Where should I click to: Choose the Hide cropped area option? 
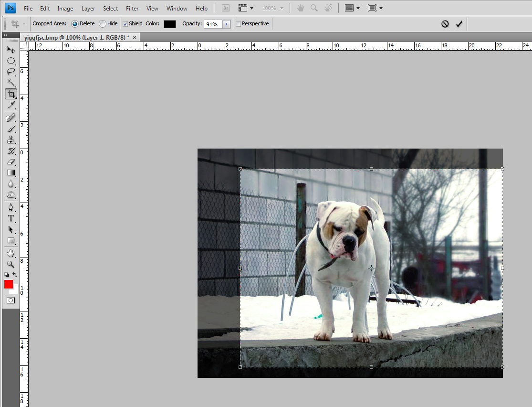click(x=103, y=24)
